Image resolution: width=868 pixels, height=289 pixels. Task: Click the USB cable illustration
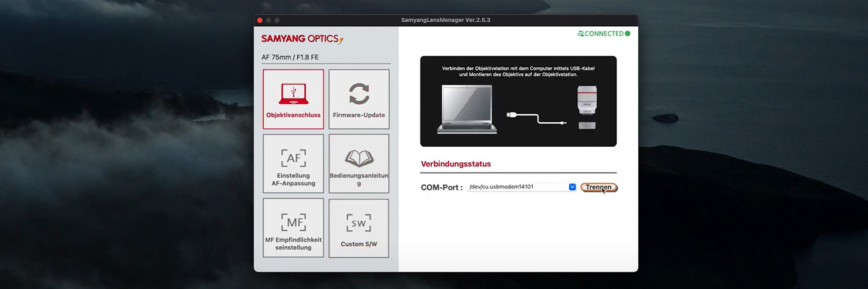click(536, 118)
